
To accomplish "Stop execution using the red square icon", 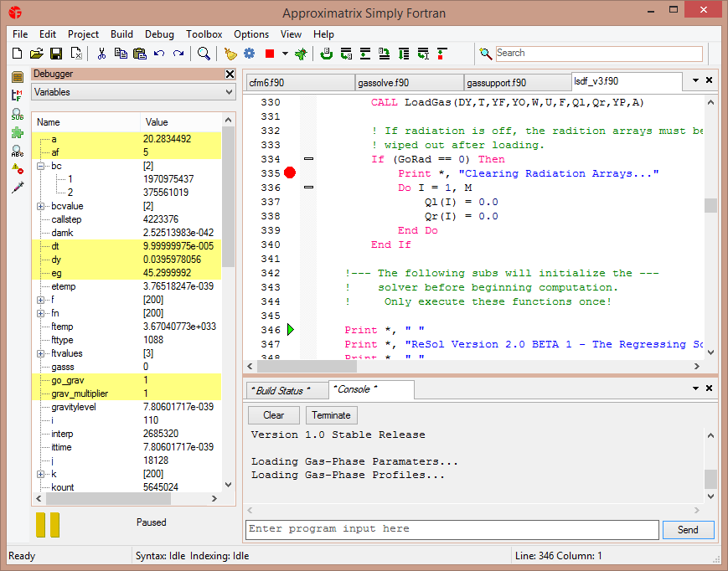I will tap(268, 53).
